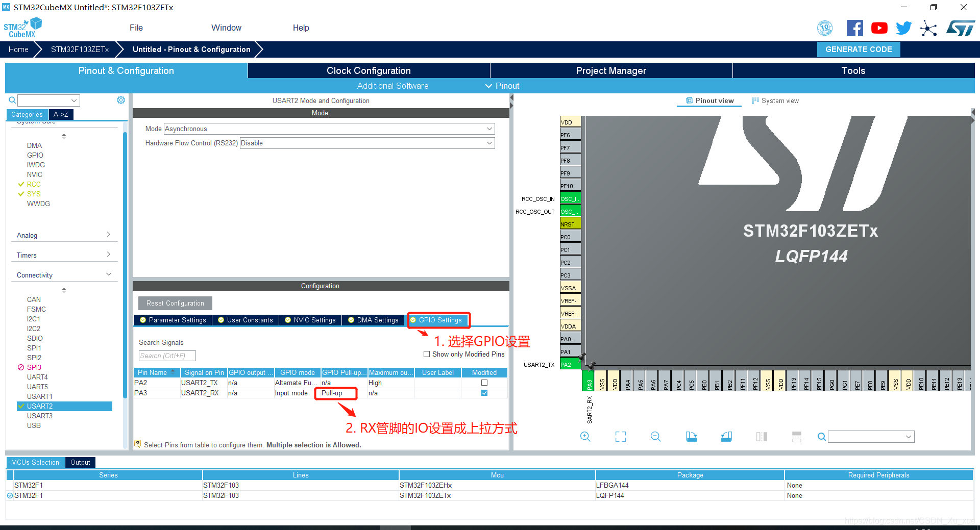
Task: Open the Hardware Flow Control dropdown
Action: pos(367,143)
